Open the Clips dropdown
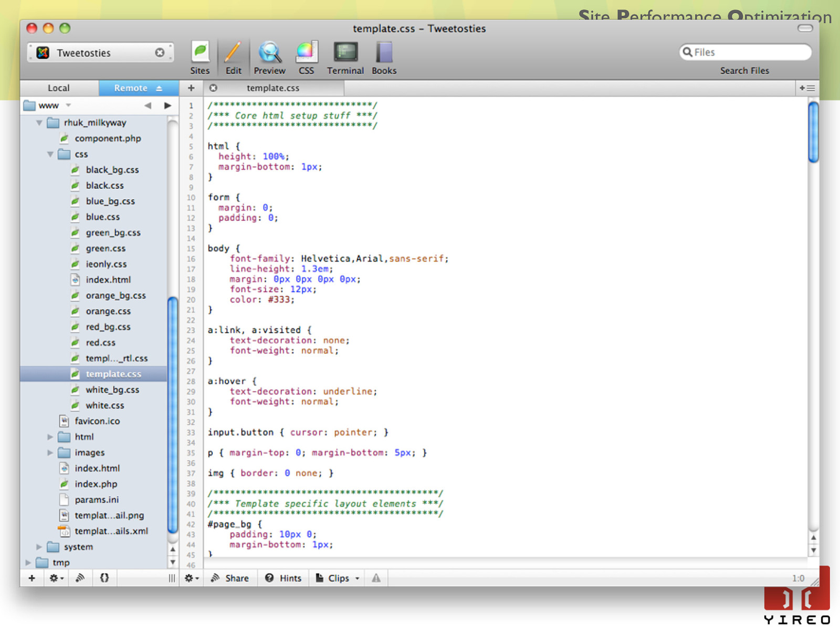840x630 pixels. coord(338,578)
